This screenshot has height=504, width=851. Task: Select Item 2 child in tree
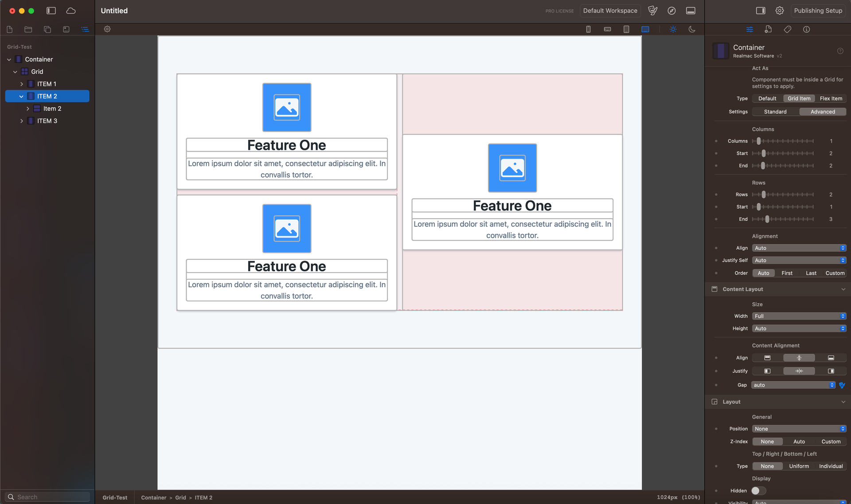point(52,109)
